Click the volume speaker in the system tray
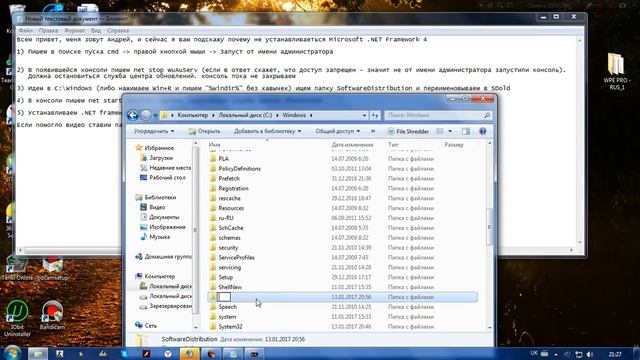 click(x=589, y=354)
